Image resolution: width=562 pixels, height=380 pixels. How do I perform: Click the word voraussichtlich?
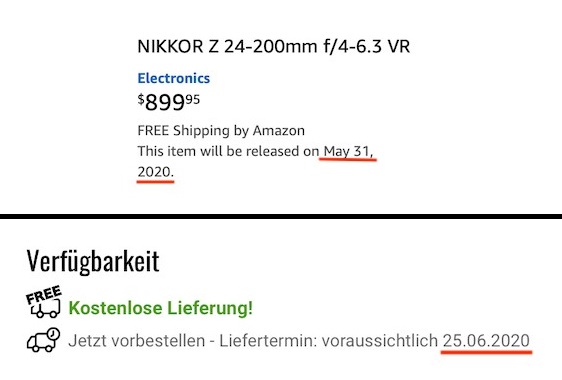pyautogui.click(x=380, y=341)
